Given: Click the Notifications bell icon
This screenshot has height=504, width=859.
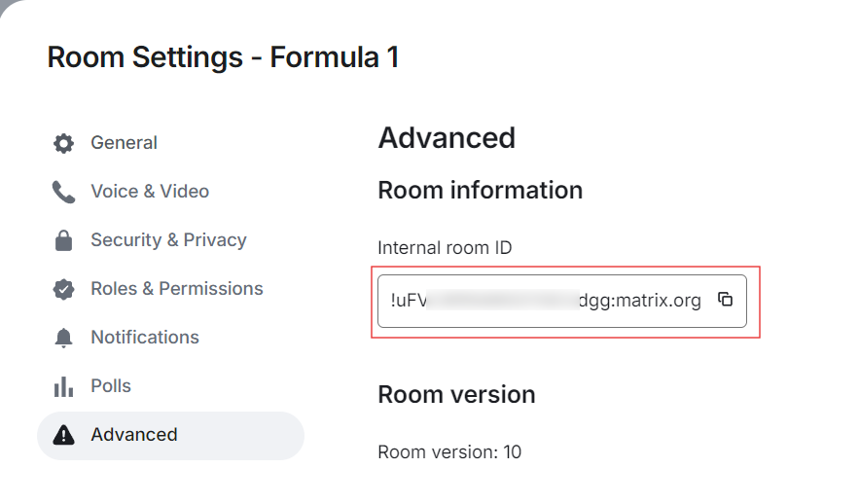Looking at the screenshot, I should 63,338.
